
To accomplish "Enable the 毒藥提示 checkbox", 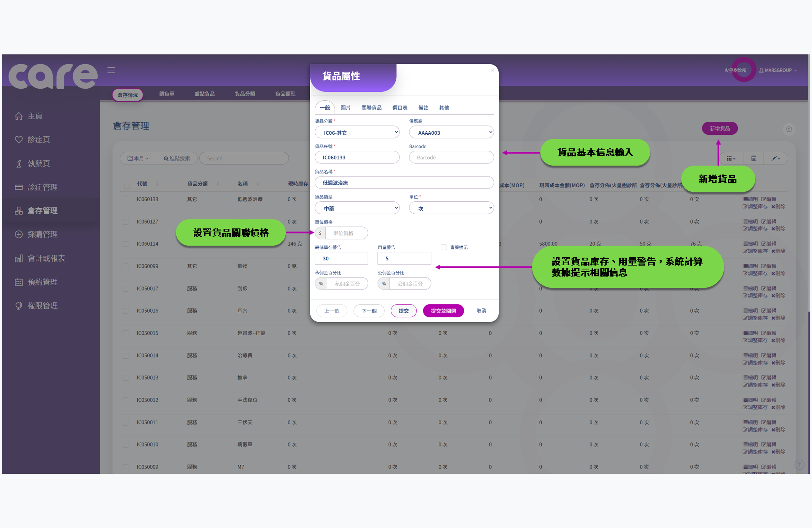I will [x=443, y=247].
